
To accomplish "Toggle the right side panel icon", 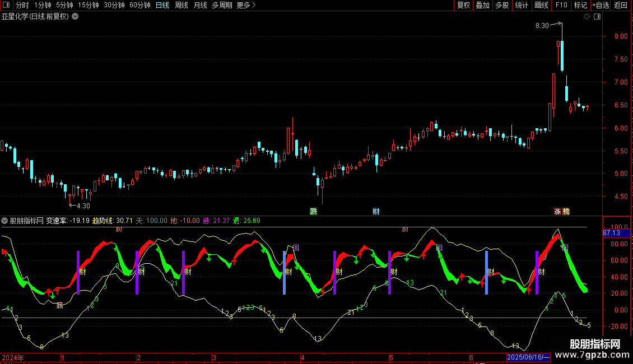I will (597, 17).
